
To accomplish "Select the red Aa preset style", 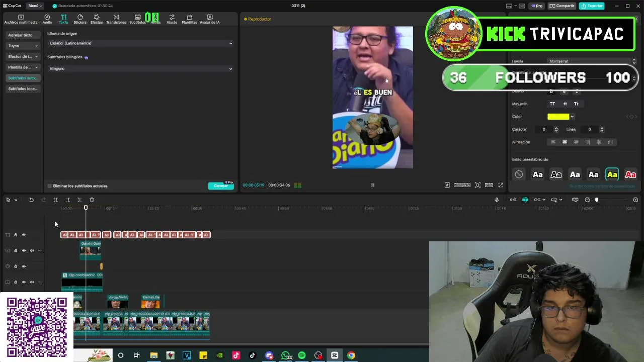I will click(x=630, y=174).
